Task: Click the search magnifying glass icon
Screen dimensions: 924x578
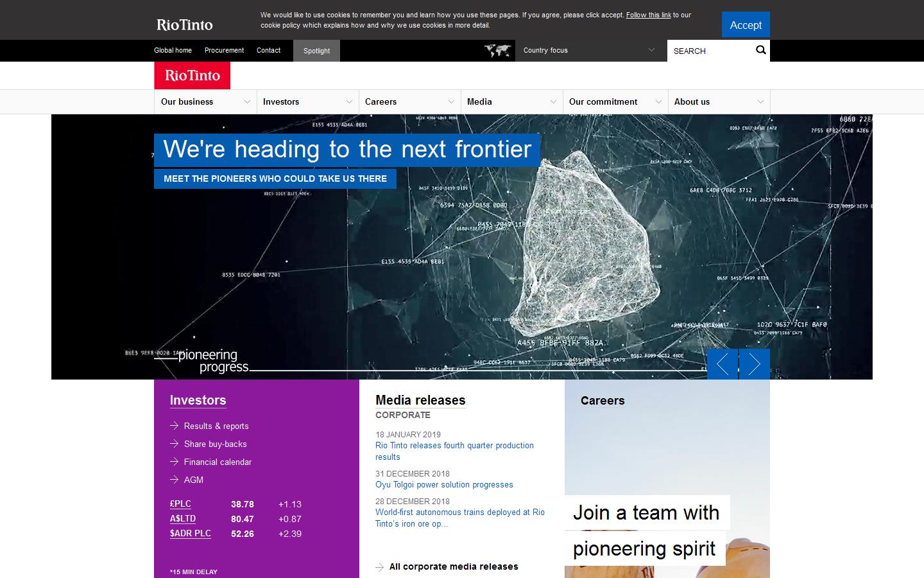Action: (x=761, y=50)
